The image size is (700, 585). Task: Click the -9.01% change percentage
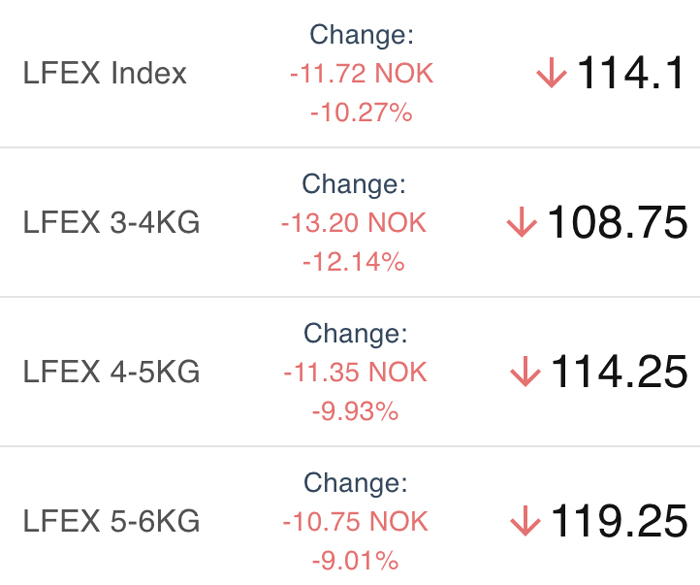(355, 560)
